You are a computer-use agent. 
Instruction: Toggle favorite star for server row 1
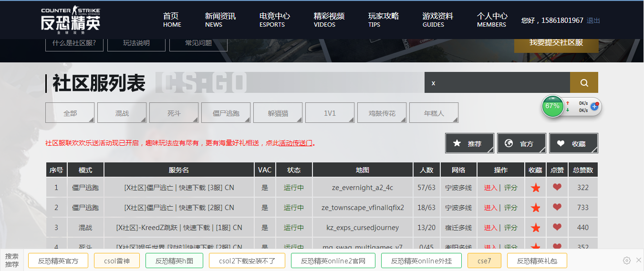tap(535, 188)
